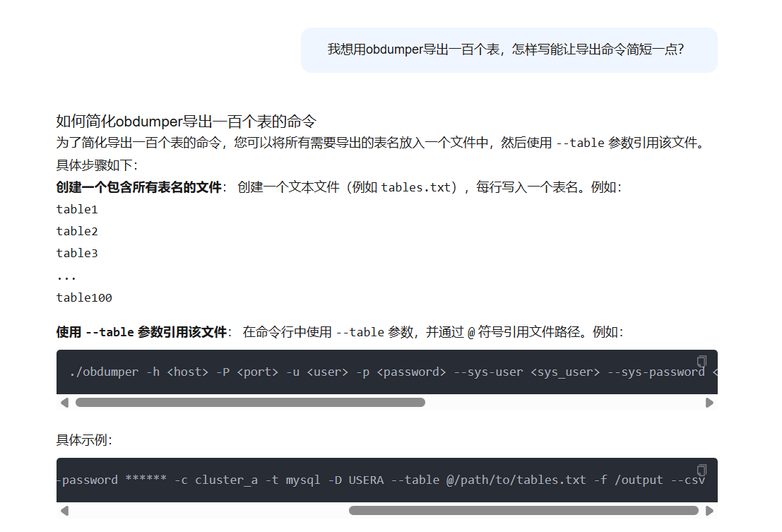Click the table1 line in file example
This screenshot has height=532, width=782.
pyautogui.click(x=77, y=210)
